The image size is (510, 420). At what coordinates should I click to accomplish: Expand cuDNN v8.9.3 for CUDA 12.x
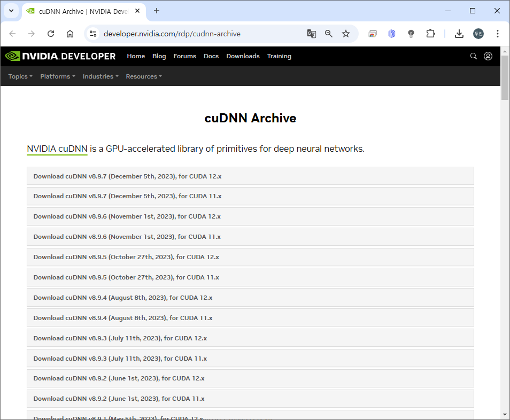click(x=250, y=338)
